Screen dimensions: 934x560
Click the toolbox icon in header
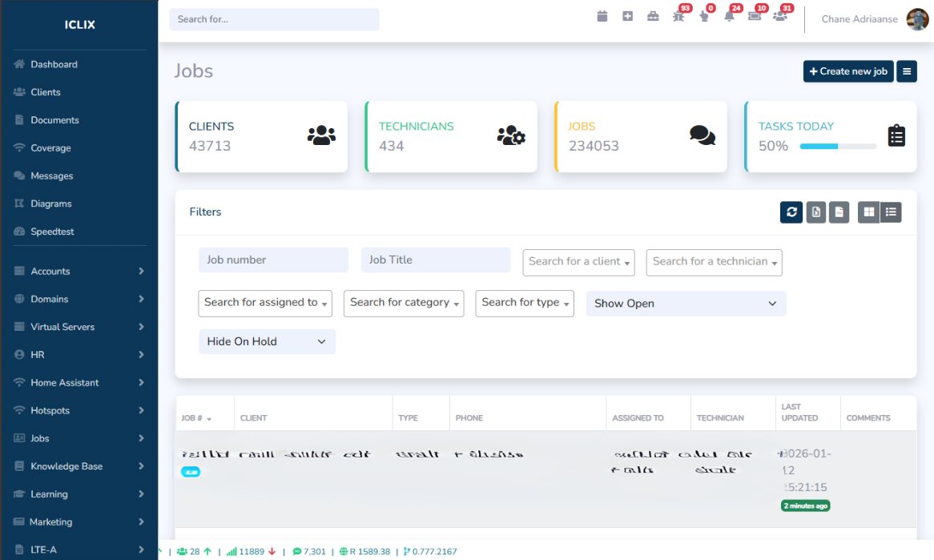coord(653,16)
